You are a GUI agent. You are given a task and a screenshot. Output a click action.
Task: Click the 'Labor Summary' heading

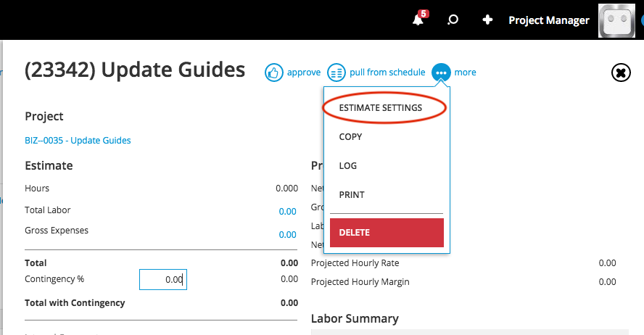click(355, 318)
